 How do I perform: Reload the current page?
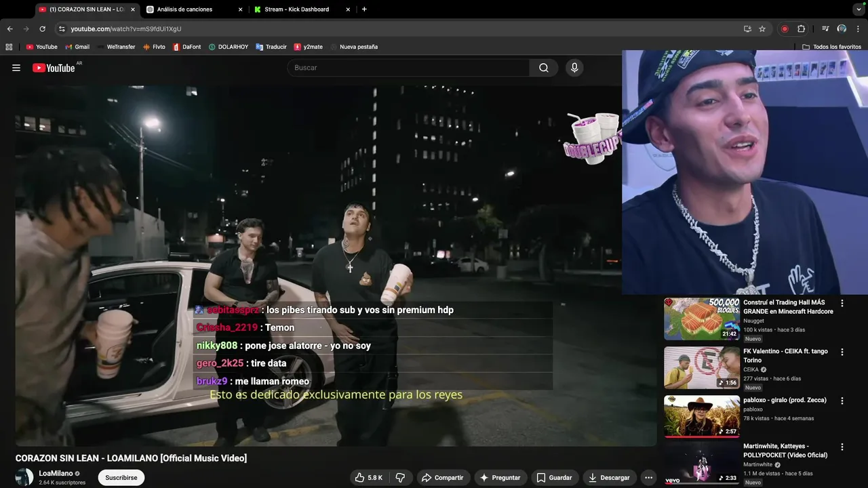[x=42, y=29]
